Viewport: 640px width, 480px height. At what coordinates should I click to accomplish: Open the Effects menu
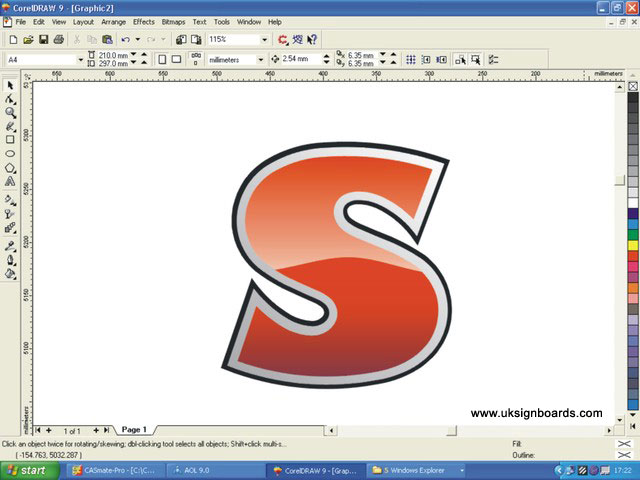click(x=144, y=21)
